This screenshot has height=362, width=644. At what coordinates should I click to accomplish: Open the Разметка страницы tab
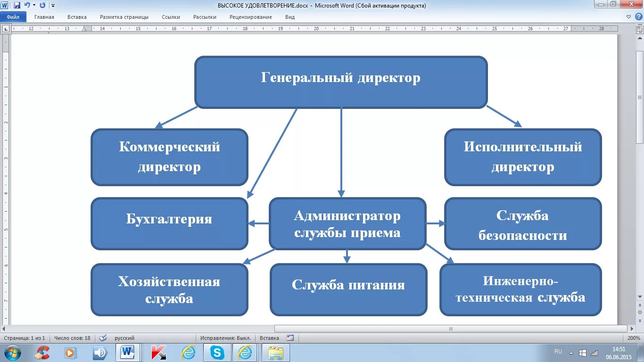pos(124,17)
